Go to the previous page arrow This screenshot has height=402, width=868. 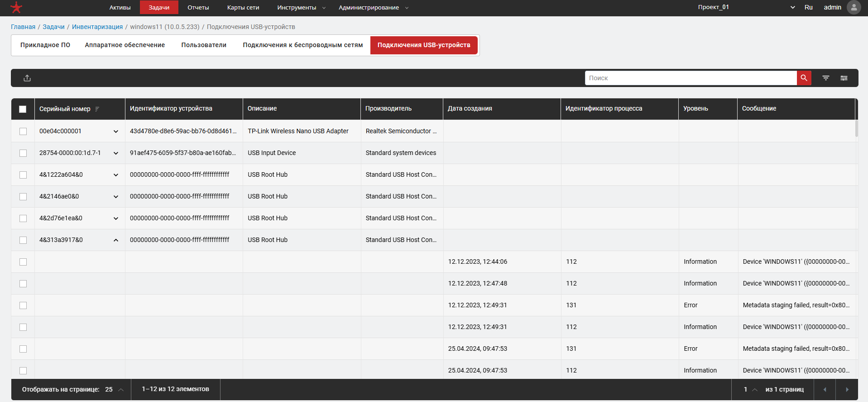(x=825, y=389)
